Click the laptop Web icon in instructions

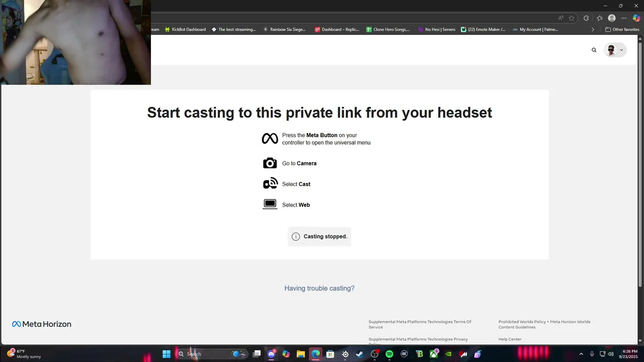pyautogui.click(x=270, y=204)
